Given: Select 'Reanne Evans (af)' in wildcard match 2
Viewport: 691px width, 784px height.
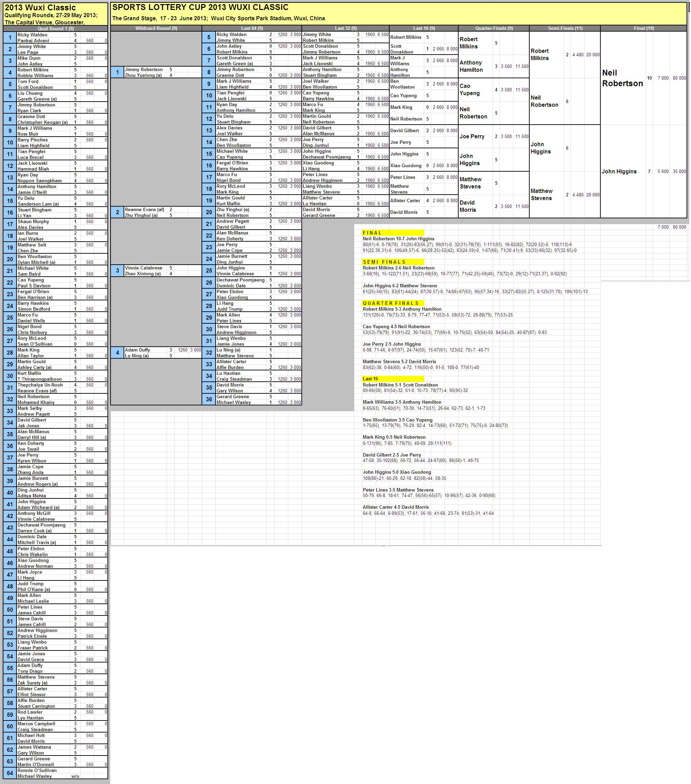Looking at the screenshot, I should coord(144,209).
